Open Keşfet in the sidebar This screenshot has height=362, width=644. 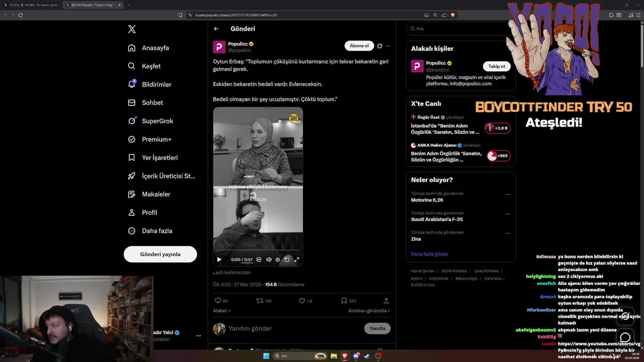pyautogui.click(x=144, y=66)
